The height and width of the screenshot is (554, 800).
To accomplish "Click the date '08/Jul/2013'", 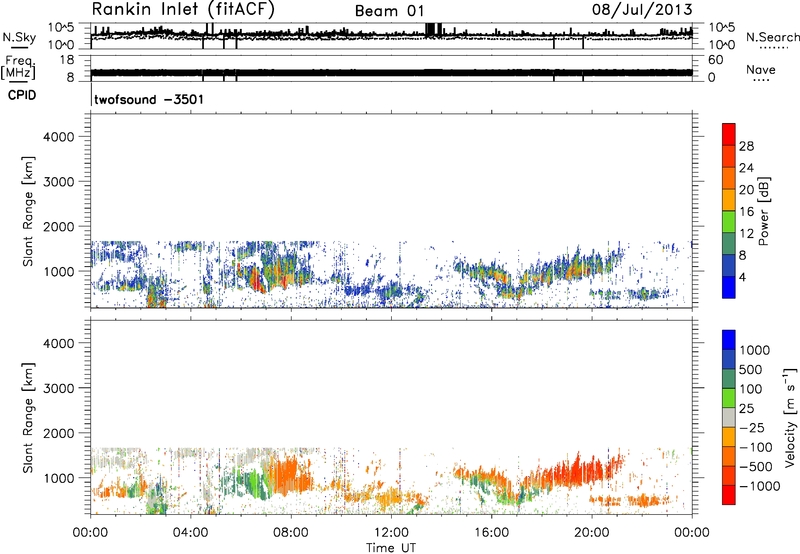I will click(x=642, y=9).
